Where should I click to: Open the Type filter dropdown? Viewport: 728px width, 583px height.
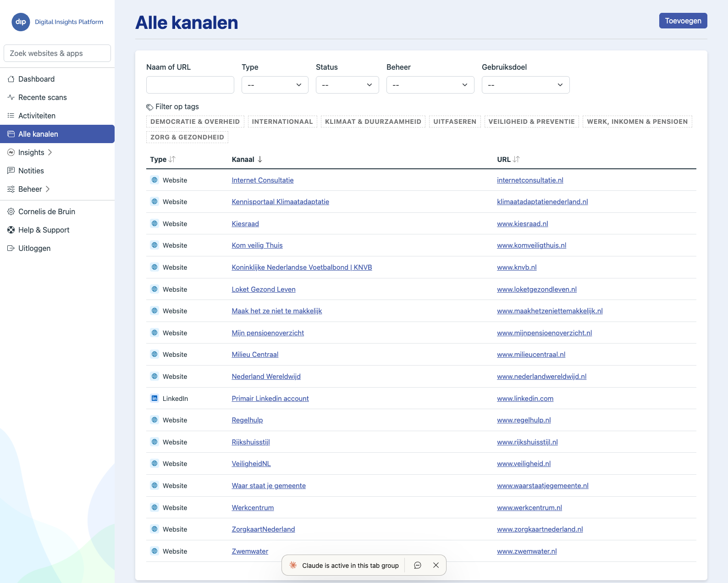[x=275, y=85]
